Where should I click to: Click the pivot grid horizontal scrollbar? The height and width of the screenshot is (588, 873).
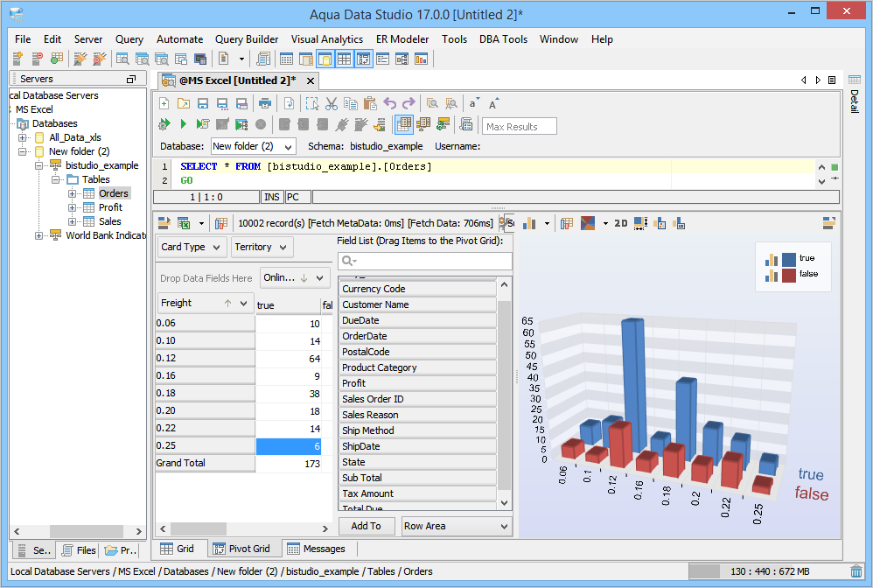[x=244, y=529]
